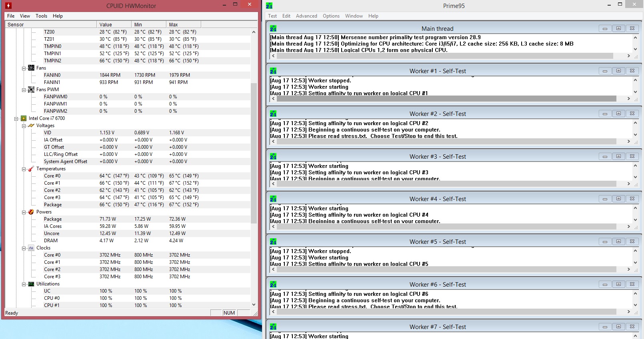Open HWMonitor's Help menu

point(58,16)
